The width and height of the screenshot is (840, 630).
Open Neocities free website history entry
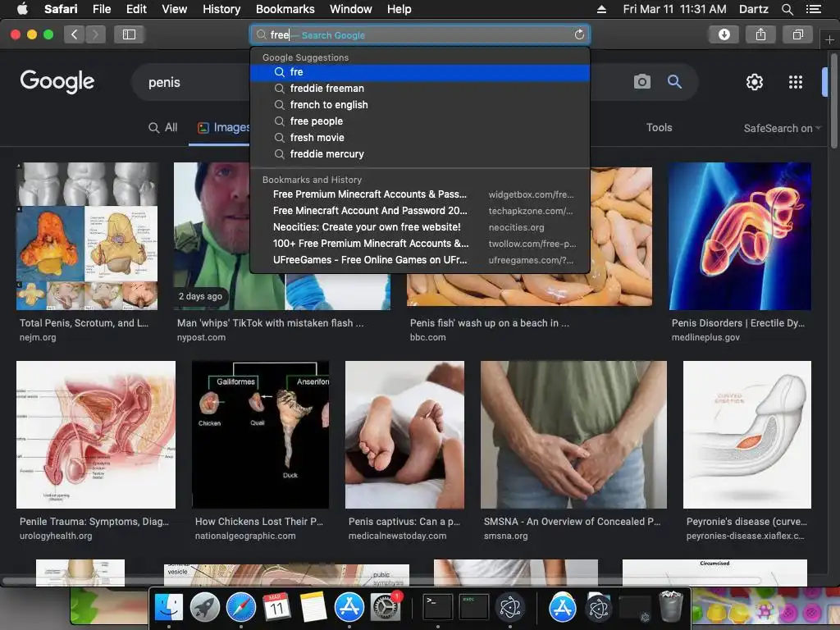420,227
